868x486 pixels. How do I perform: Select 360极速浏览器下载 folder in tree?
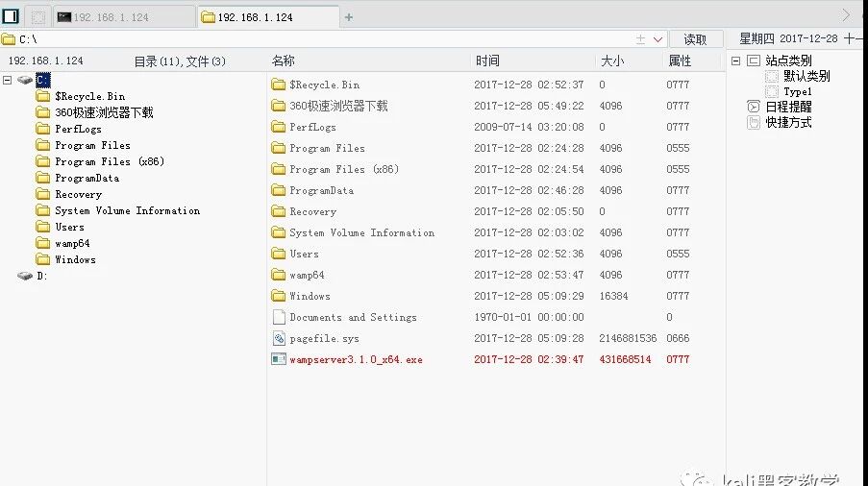pyautogui.click(x=104, y=112)
